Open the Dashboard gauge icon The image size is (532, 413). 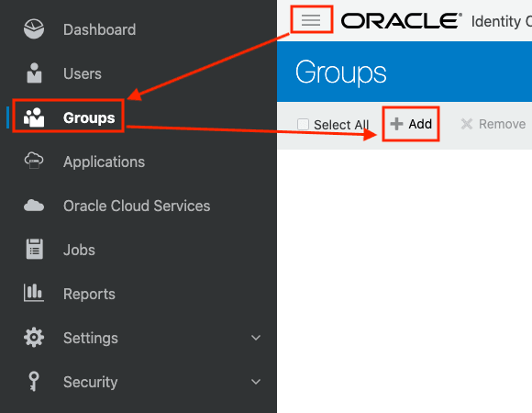pyautogui.click(x=34, y=28)
